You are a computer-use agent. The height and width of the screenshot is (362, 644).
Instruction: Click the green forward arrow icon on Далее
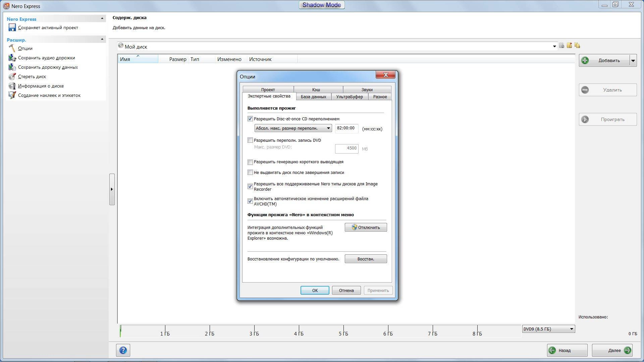pyautogui.click(x=627, y=350)
